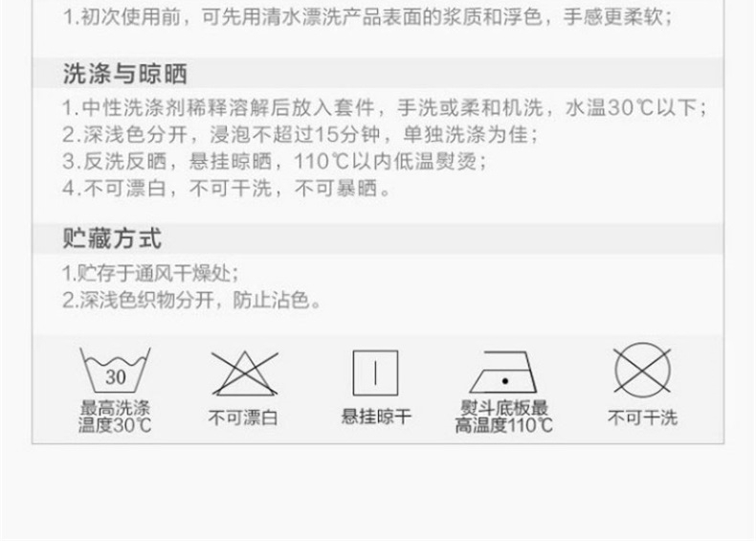Click the 熨斗底板最高温度110℃ caption
Screen dimensions: 756x541
point(503,417)
